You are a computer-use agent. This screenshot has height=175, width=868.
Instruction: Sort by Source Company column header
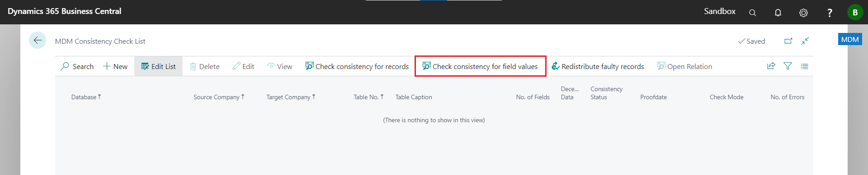219,97
